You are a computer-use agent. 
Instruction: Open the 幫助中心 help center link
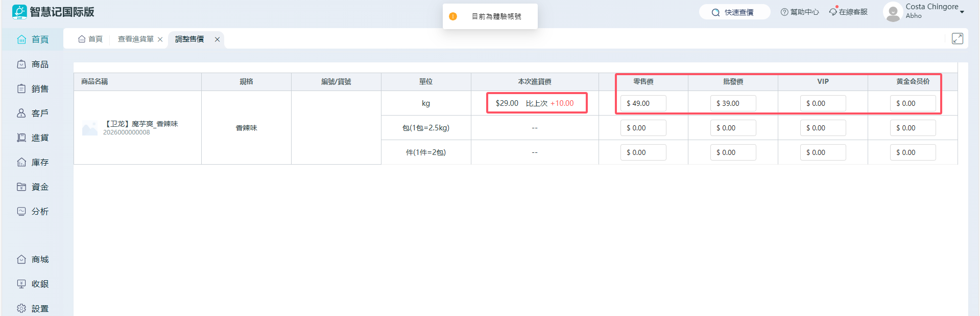coord(799,12)
